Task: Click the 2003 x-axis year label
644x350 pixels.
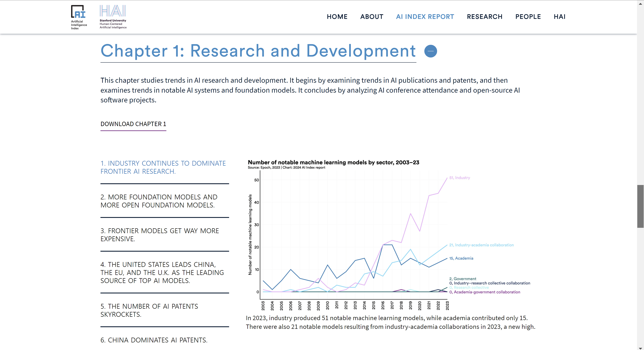Action: pos(263,306)
